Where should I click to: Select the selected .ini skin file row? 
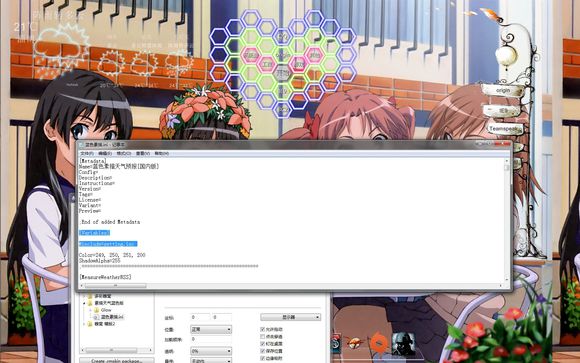pos(109,317)
